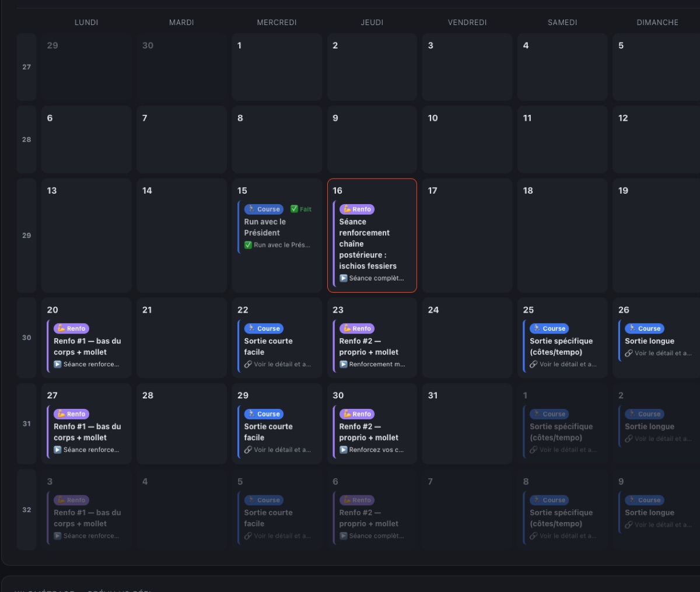Screen dimensions: 700x592
Task: Click the Course badge on day 15
Action: click(x=264, y=209)
